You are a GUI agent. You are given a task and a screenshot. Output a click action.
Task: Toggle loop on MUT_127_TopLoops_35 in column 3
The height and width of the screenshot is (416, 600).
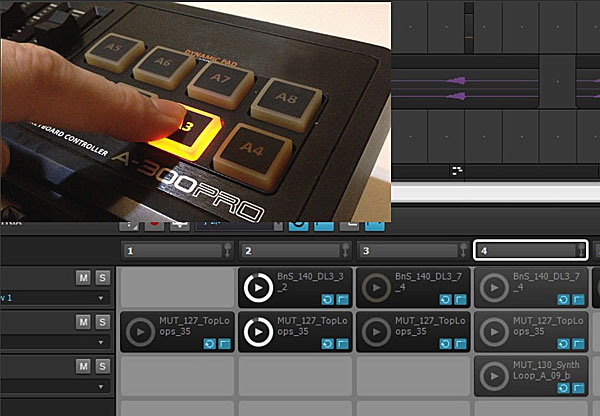445,344
